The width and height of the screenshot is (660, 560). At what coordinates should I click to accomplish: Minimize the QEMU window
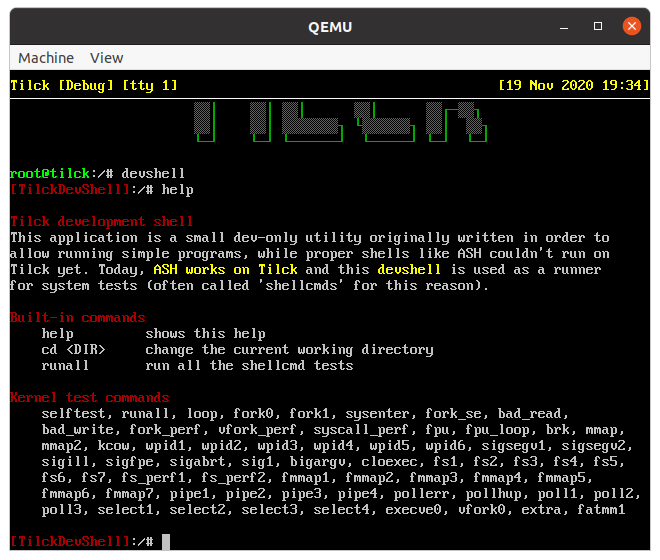pos(565,26)
